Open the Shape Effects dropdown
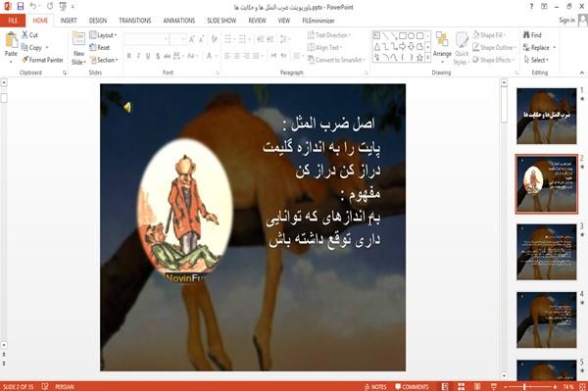The width and height of the screenshot is (588, 391). 494,60
